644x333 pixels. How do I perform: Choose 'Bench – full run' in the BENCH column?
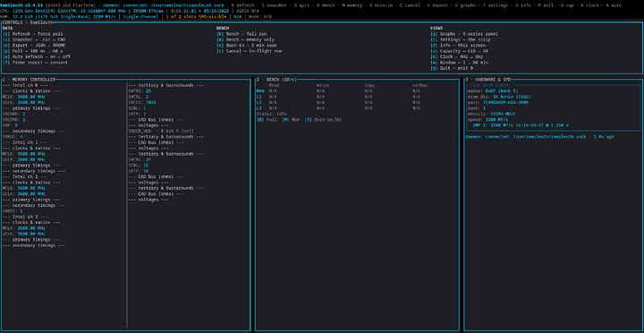pyautogui.click(x=241, y=34)
